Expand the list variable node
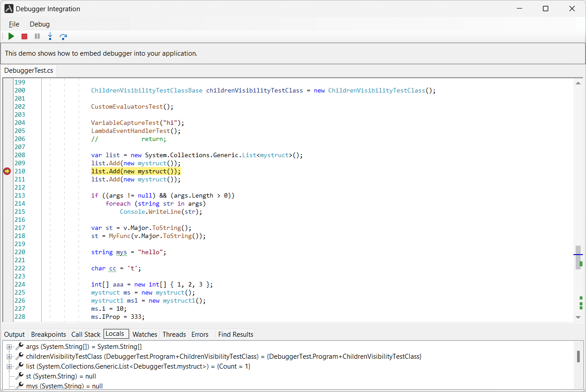586x392 pixels. [9, 366]
